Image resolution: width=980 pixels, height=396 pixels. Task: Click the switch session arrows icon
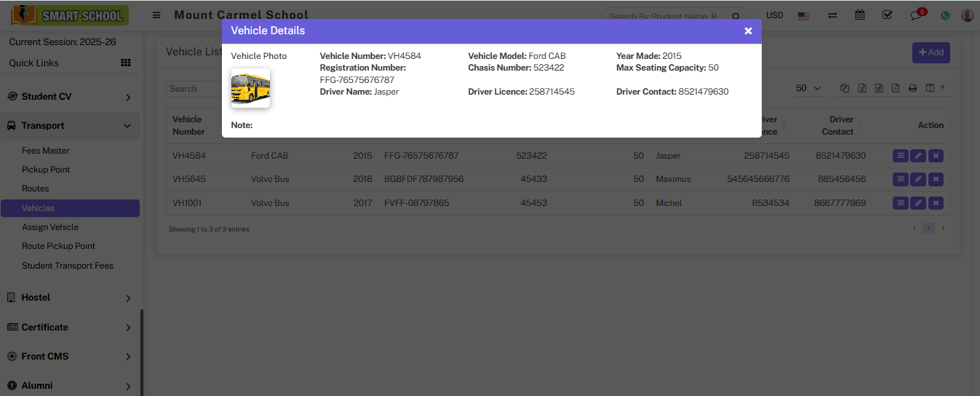[832, 15]
